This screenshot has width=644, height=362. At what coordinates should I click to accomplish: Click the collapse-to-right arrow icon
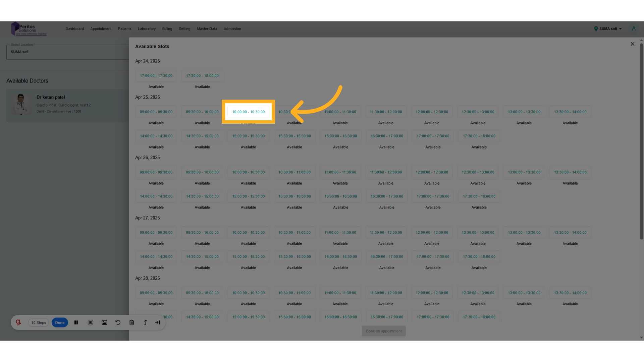[158, 322]
